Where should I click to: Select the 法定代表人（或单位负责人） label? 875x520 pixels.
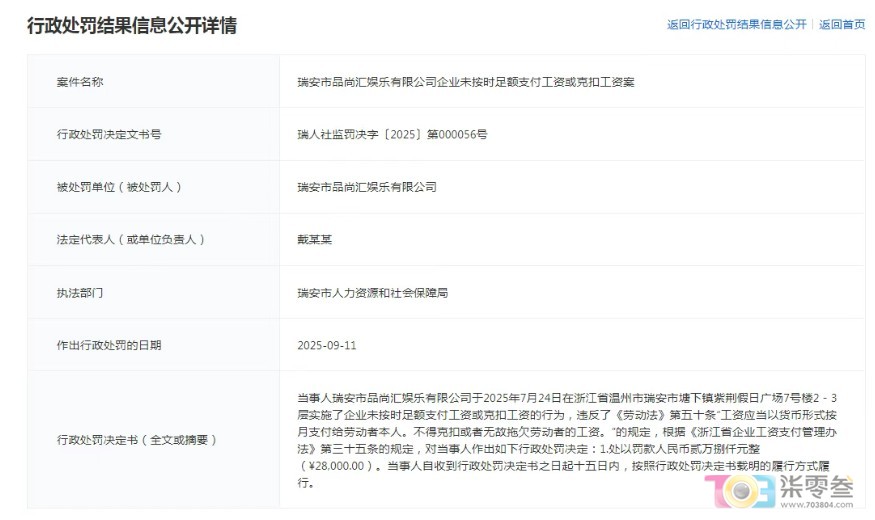[x=131, y=240]
